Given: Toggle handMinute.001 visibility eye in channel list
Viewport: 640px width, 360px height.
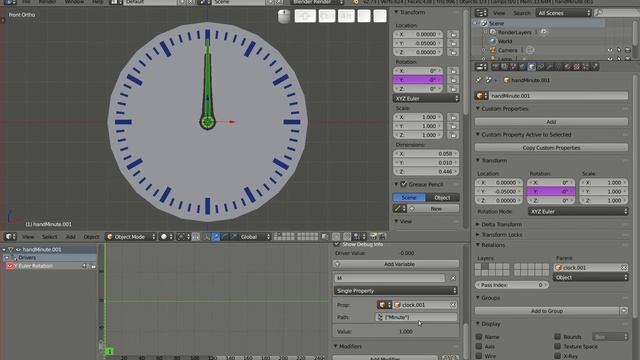Looking at the screenshot, I should click(18, 249).
